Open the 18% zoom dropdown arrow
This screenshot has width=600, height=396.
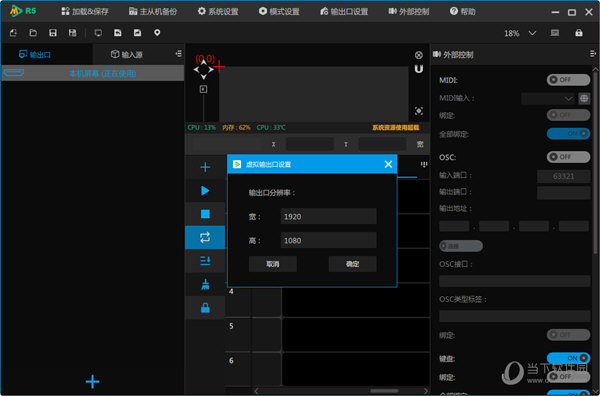532,33
